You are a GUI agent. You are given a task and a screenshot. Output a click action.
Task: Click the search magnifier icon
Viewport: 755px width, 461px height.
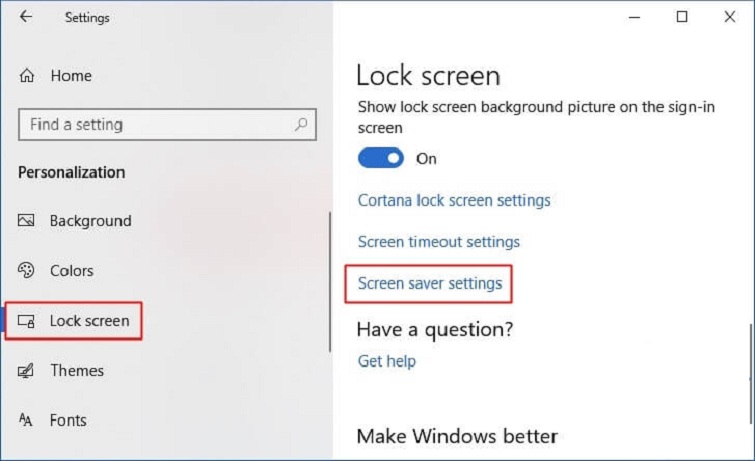[300, 125]
